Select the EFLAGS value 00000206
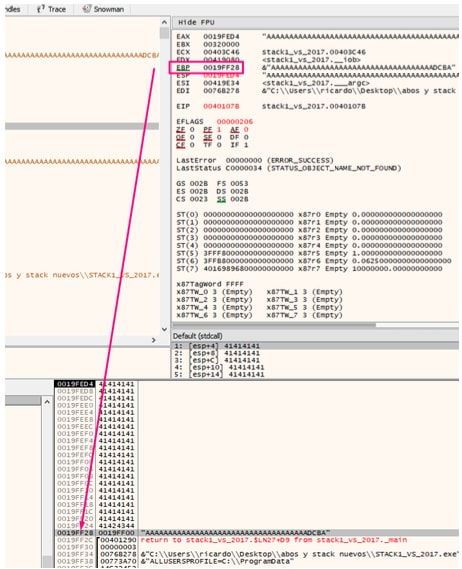 pyautogui.click(x=234, y=122)
